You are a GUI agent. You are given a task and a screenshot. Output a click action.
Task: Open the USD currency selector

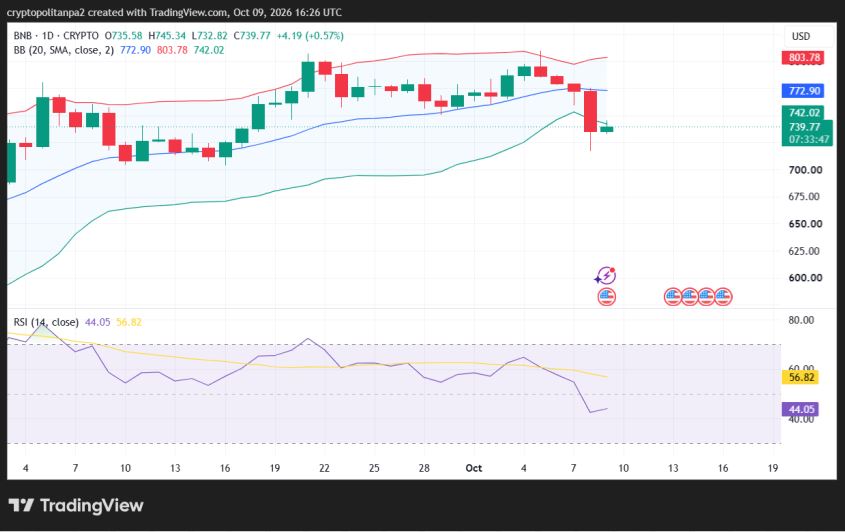[800, 36]
